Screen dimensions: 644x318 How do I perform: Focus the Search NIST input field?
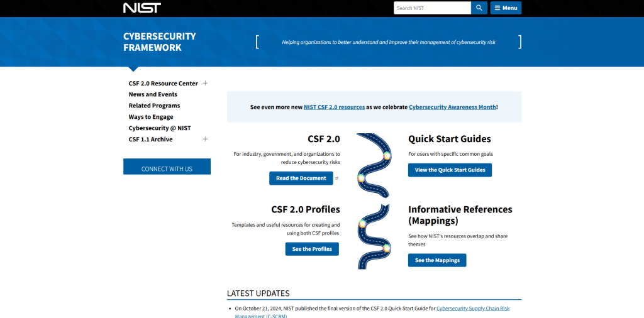[x=432, y=8]
